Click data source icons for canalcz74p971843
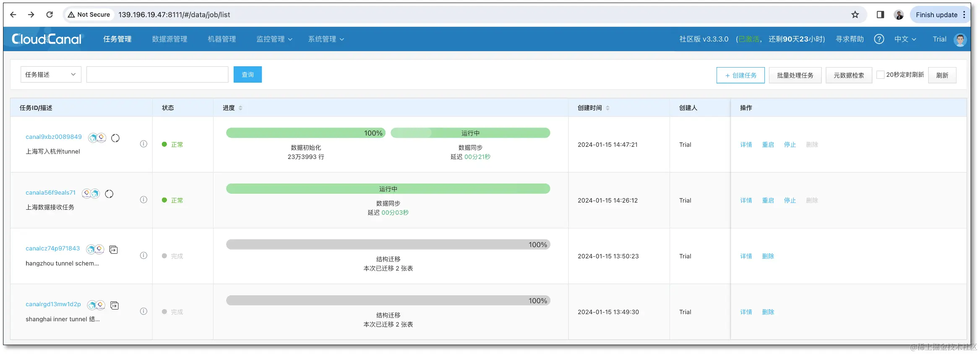Image resolution: width=980 pixels, height=354 pixels. tap(95, 250)
